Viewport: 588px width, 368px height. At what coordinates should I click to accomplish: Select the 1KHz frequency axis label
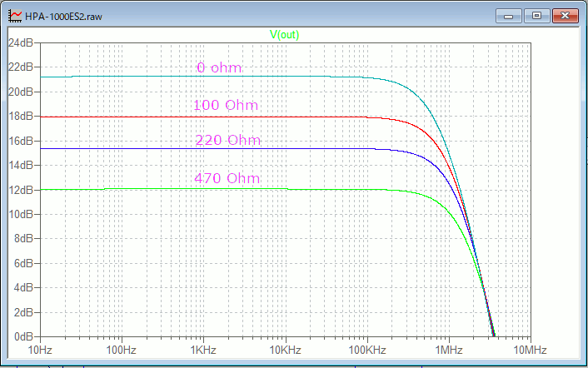pyautogui.click(x=203, y=348)
